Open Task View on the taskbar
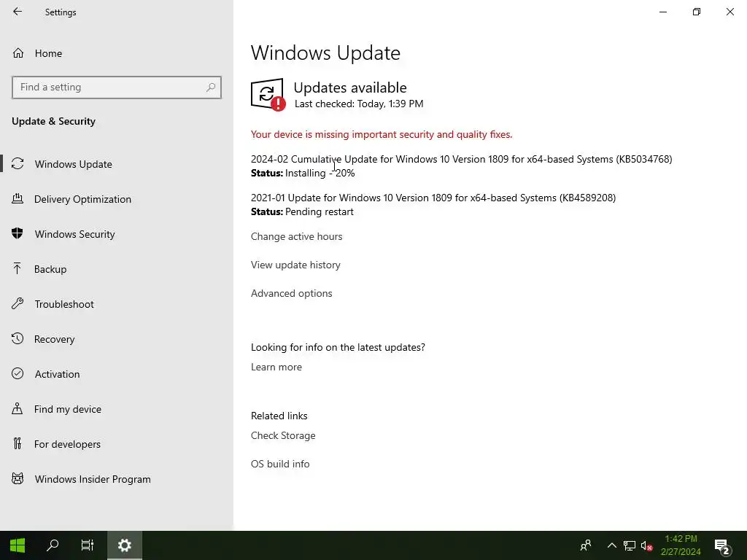The image size is (747, 560). (88, 545)
